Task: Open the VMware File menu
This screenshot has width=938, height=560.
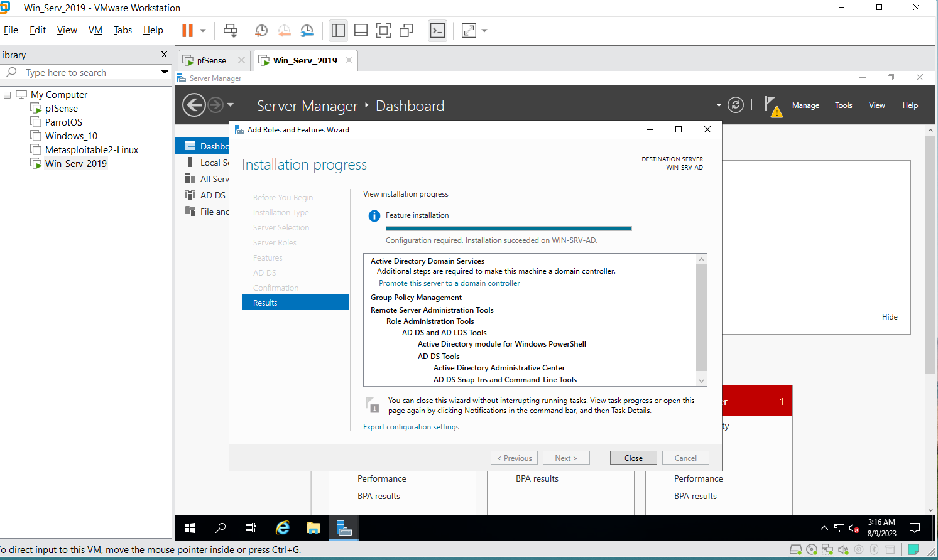Action: pyautogui.click(x=11, y=30)
